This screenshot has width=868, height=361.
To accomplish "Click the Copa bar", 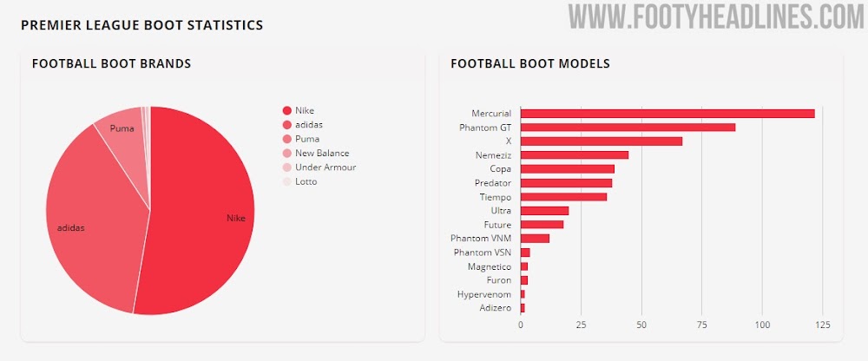I will click(x=567, y=168).
